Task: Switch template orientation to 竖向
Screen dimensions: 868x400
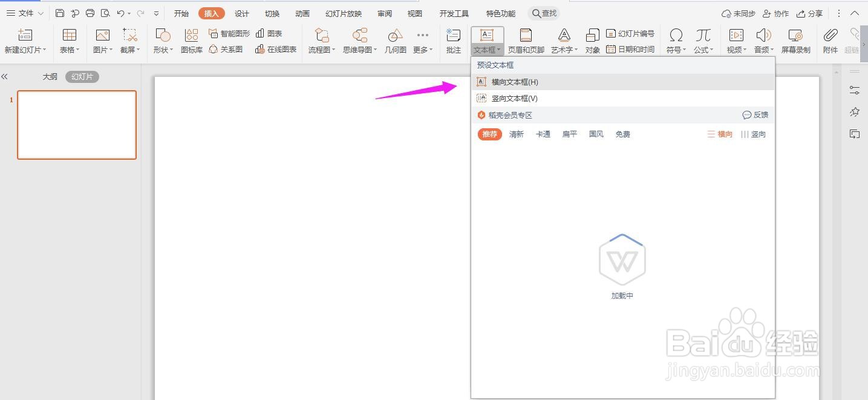Action: [753, 134]
